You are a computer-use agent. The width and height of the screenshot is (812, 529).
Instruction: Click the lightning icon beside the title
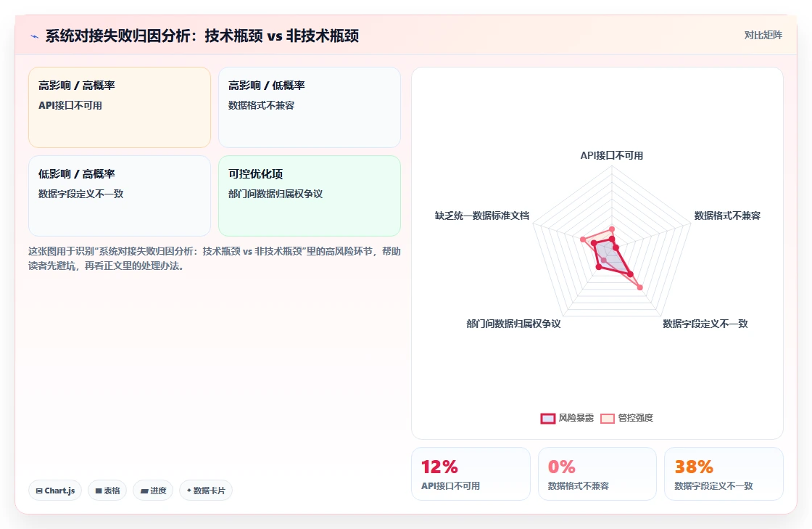(x=35, y=36)
